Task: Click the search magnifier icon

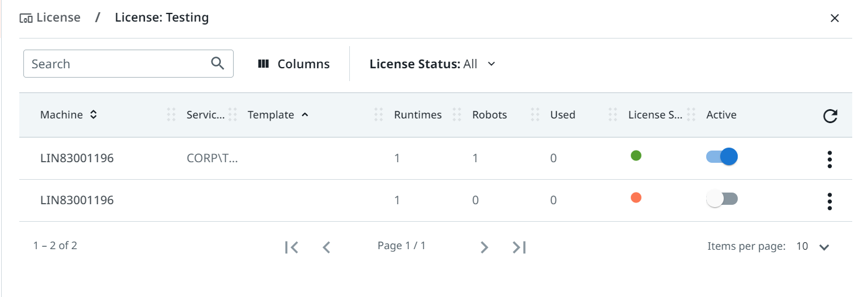Action: (217, 64)
